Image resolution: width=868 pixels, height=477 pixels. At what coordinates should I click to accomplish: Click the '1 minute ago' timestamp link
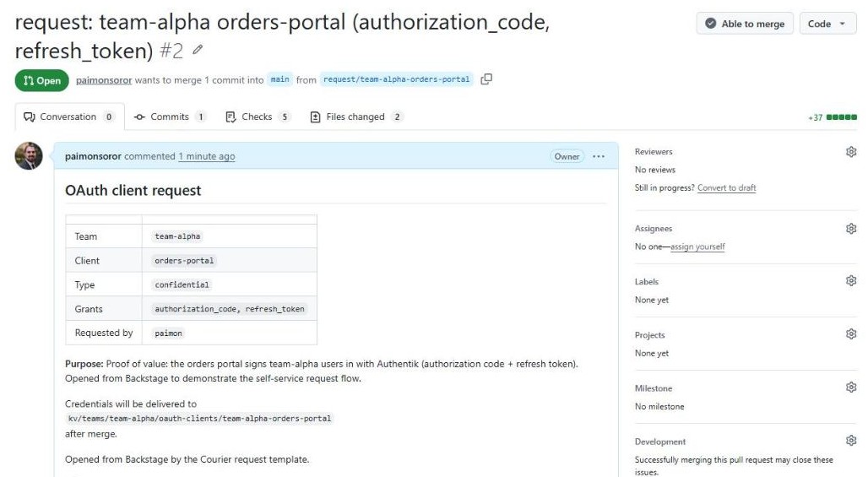coord(207,156)
